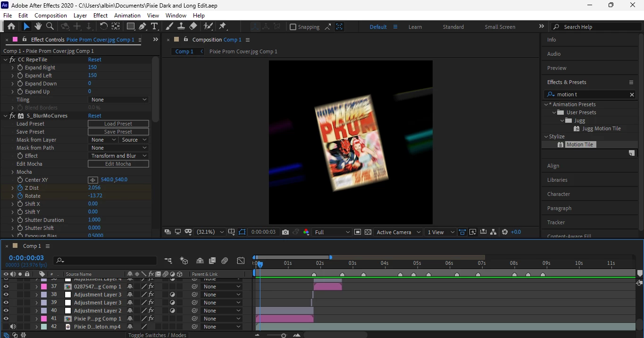
Task: Enable Frame Blending for timeline layers
Action: click(212, 261)
